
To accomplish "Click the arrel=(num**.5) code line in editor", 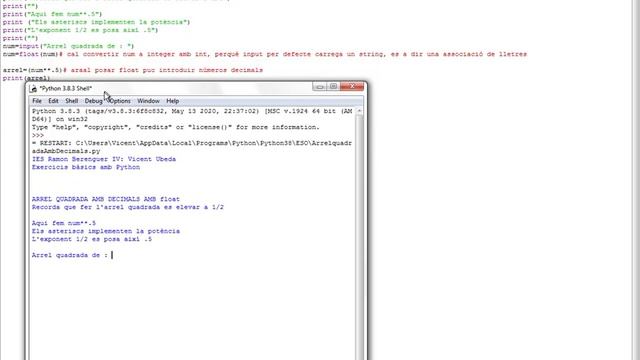I will pos(133,70).
